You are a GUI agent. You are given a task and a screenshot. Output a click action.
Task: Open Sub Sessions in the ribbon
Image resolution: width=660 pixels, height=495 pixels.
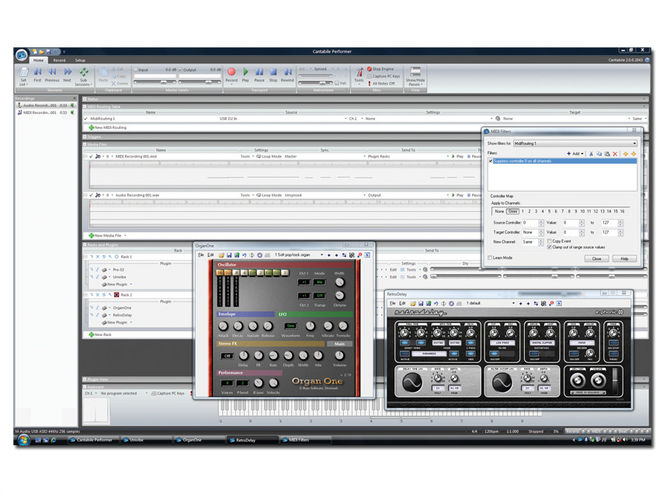(83, 76)
